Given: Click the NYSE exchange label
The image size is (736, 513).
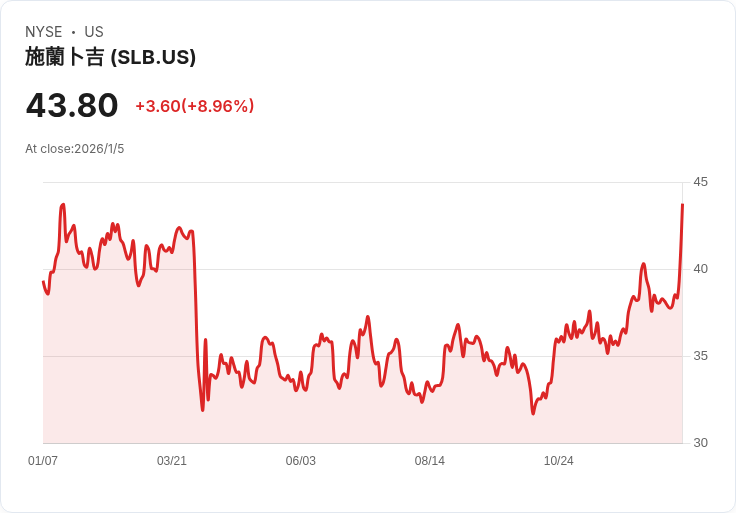Looking at the screenshot, I should (43, 32).
